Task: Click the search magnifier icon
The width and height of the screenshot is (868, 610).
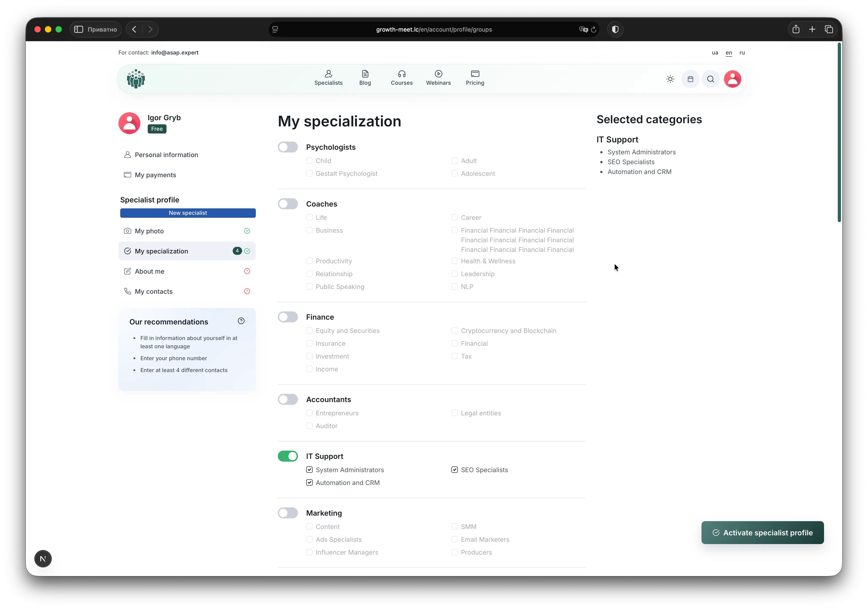Action: (710, 79)
